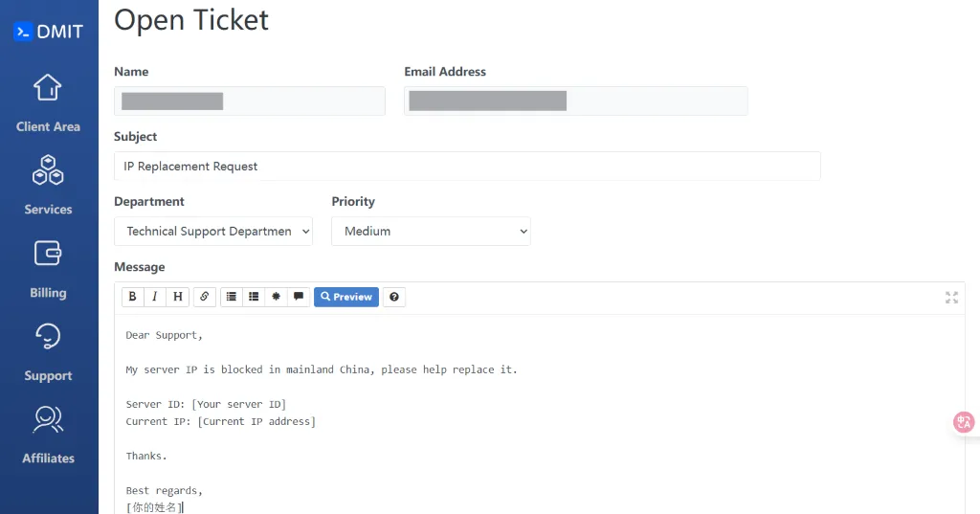
Task: Click the DMIT logo
Action: coord(49,31)
